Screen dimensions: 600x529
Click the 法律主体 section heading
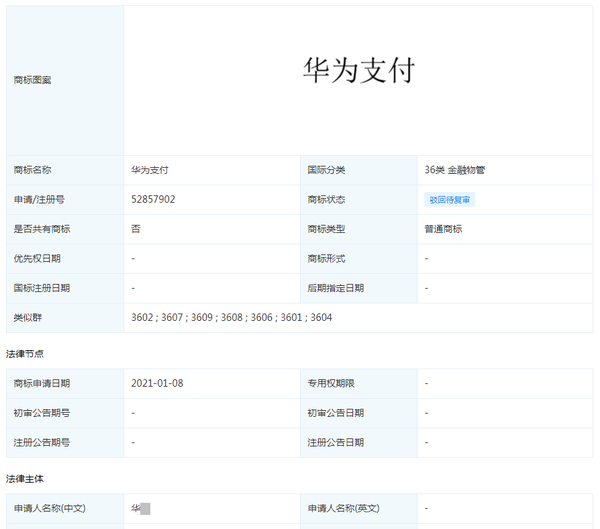click(x=25, y=479)
